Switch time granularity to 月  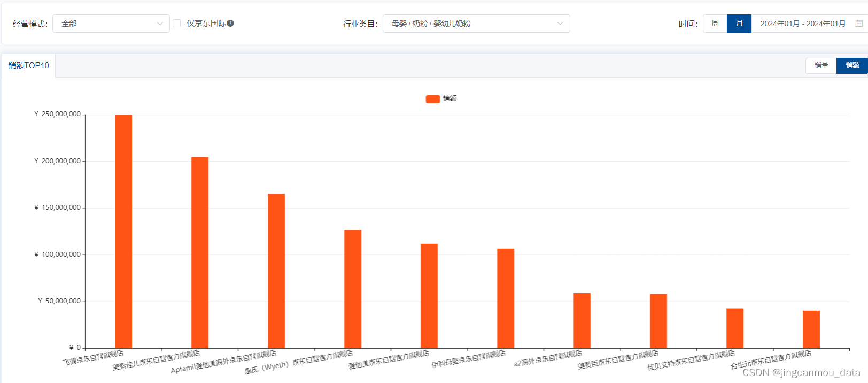[x=739, y=24]
